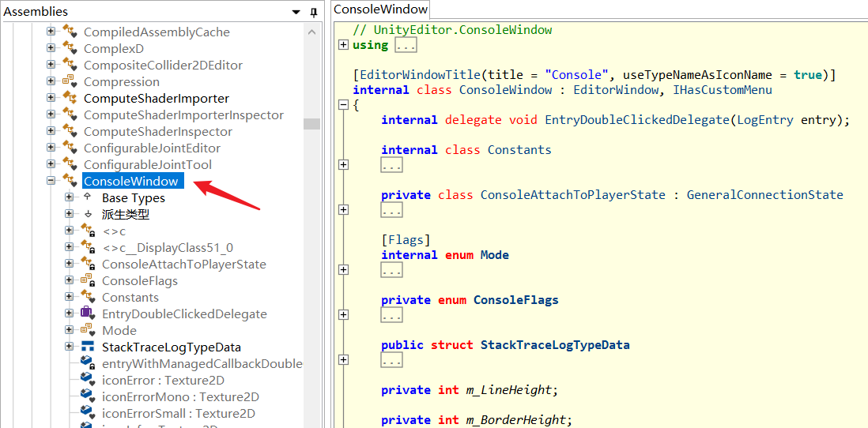
Task: Click the iconErrorMono field icon
Action: pyautogui.click(x=88, y=396)
